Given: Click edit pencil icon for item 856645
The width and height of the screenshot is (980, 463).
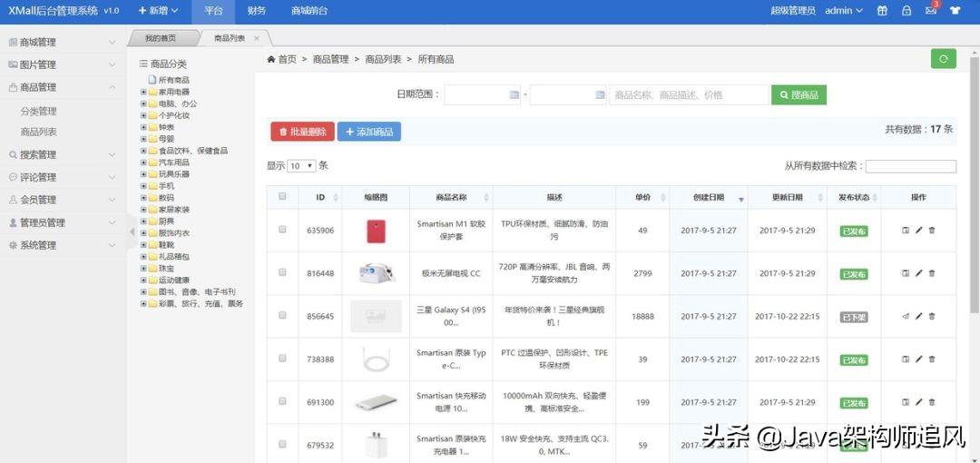Looking at the screenshot, I should pyautogui.click(x=918, y=317).
